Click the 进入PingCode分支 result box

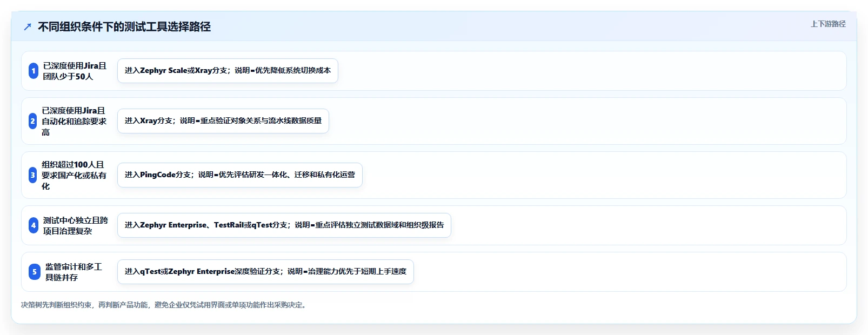pos(240,175)
